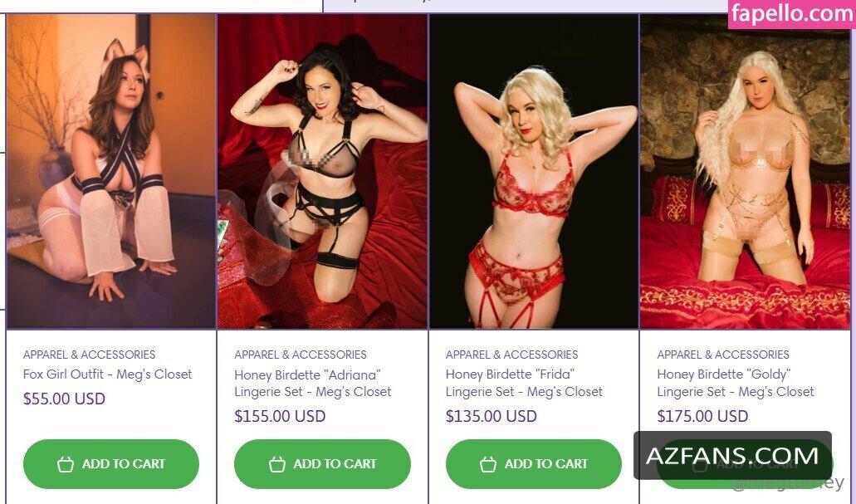Select Apparel & Accessories category above Frida set
The height and width of the screenshot is (504, 856).
click(511, 355)
